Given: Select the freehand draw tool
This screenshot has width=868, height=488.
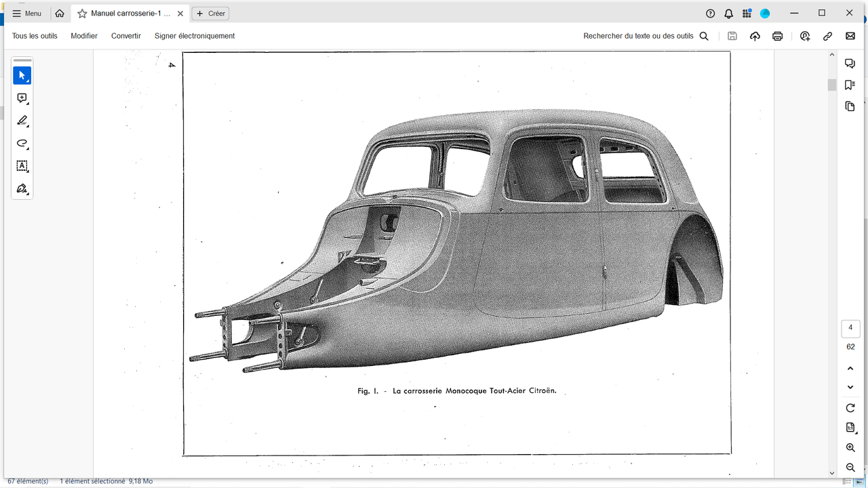Looking at the screenshot, I should 22,143.
